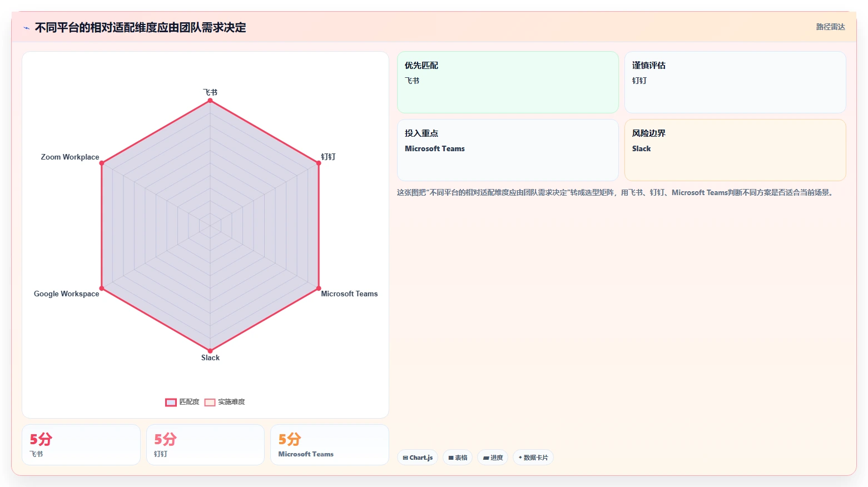Click the Chart.js tag chip

tap(418, 458)
